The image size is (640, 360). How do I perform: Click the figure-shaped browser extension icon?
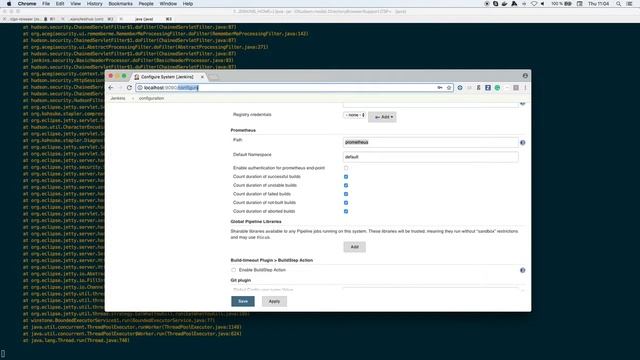coord(478,88)
